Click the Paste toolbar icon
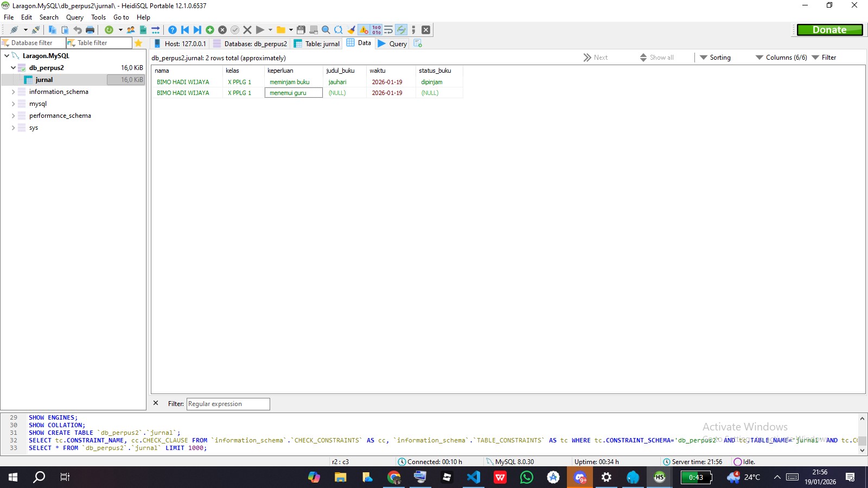This screenshot has height=488, width=868. pyautogui.click(x=65, y=30)
